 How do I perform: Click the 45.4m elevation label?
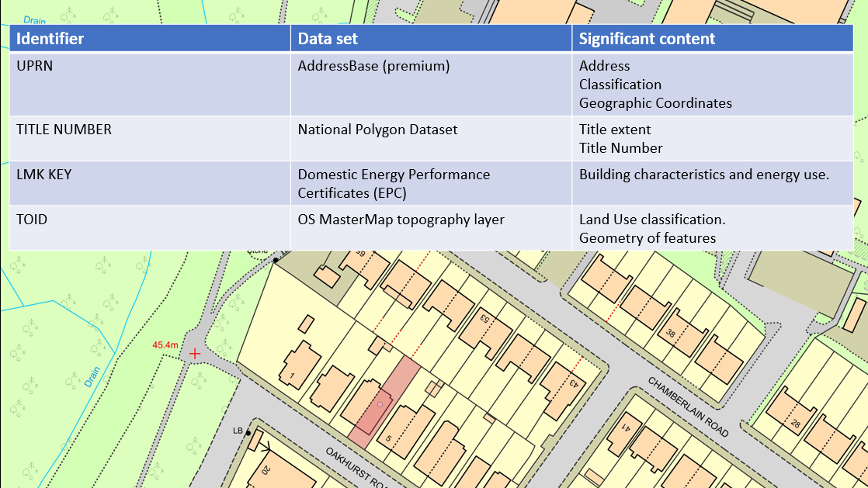click(165, 343)
